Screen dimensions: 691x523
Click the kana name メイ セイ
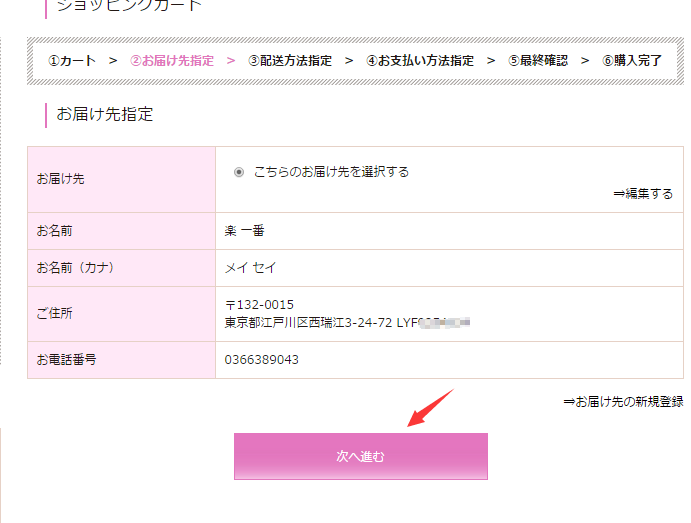pyautogui.click(x=251, y=268)
